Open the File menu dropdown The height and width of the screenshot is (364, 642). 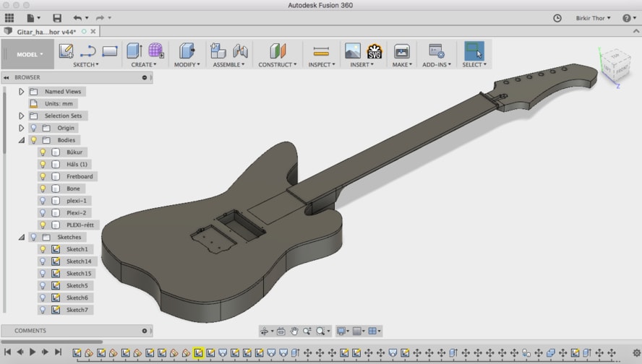click(x=33, y=18)
